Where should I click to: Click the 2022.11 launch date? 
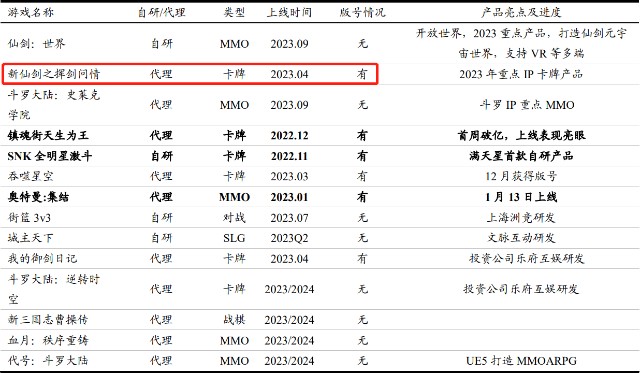pos(289,156)
